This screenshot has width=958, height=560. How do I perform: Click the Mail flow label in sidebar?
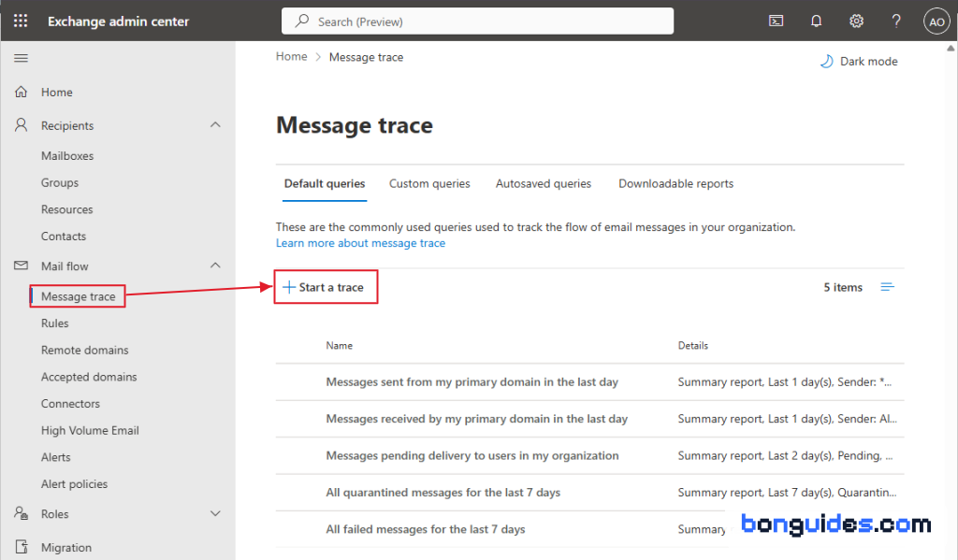click(x=65, y=266)
